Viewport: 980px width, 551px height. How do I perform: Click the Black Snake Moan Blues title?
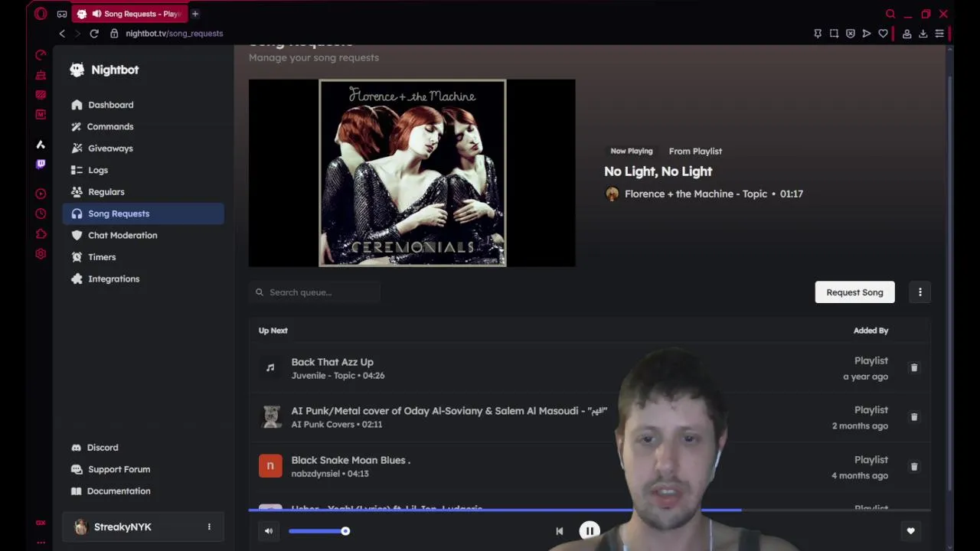click(351, 460)
